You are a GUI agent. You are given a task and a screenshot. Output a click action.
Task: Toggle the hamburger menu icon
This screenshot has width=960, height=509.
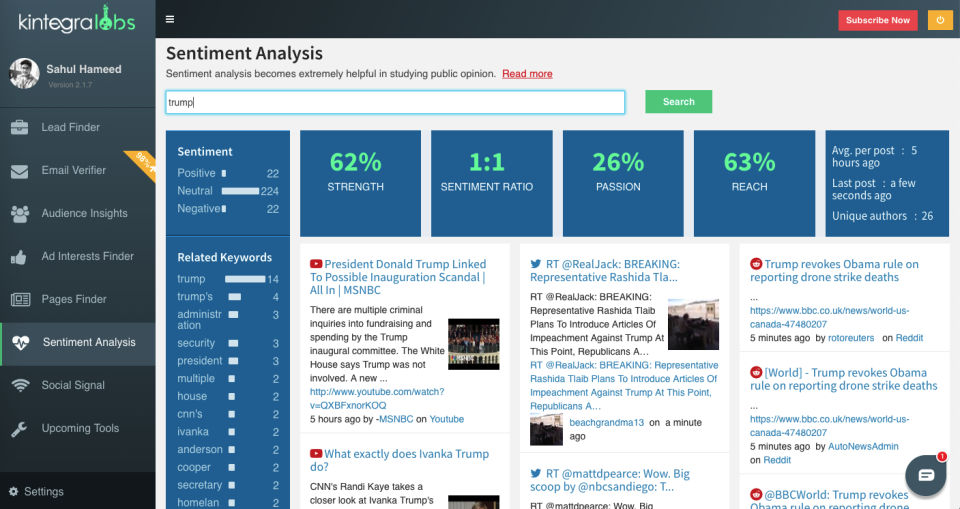click(x=170, y=19)
